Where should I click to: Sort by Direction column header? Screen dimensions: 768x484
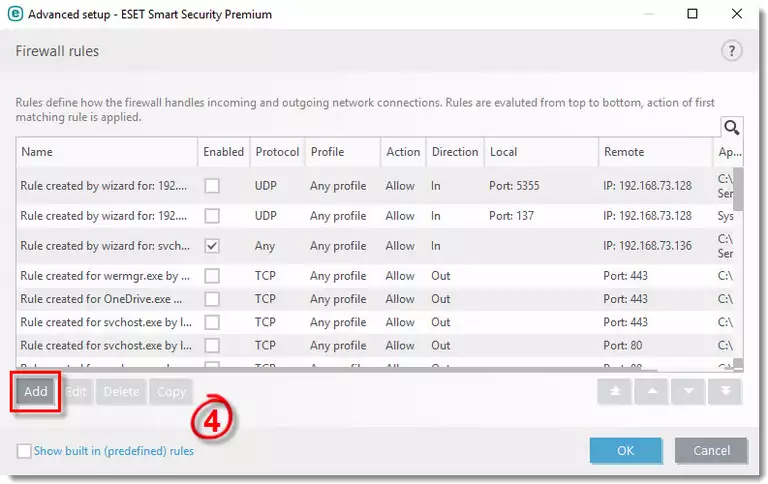click(454, 152)
